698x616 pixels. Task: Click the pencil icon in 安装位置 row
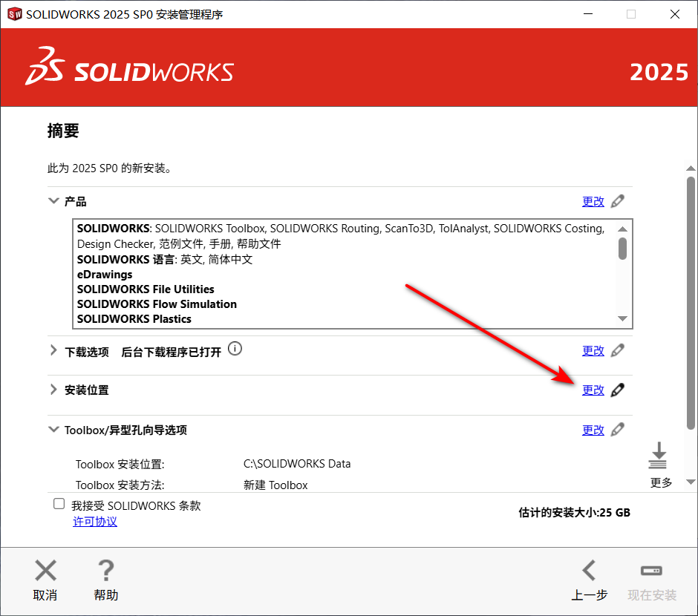point(617,390)
